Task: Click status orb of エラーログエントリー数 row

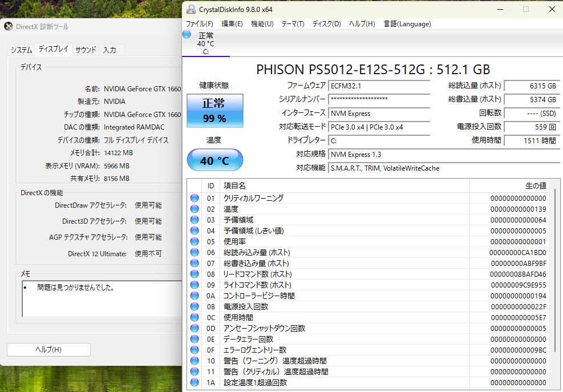Action: click(x=195, y=350)
